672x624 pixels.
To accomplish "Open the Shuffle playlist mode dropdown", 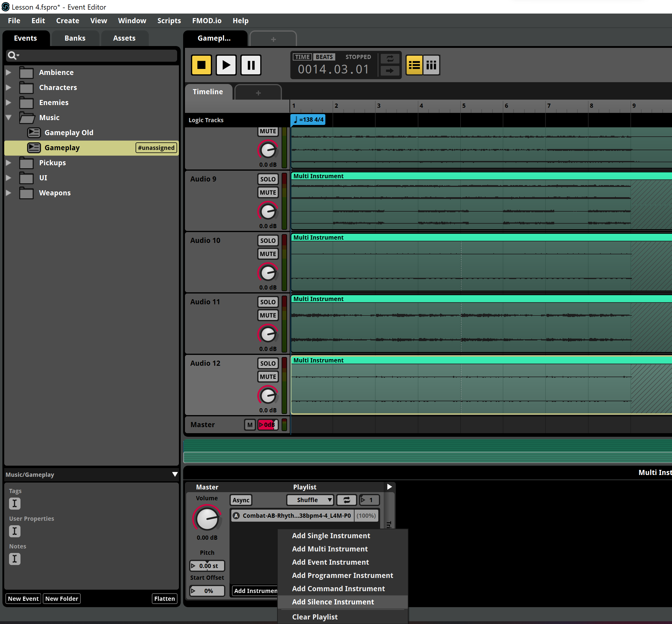I will click(310, 500).
